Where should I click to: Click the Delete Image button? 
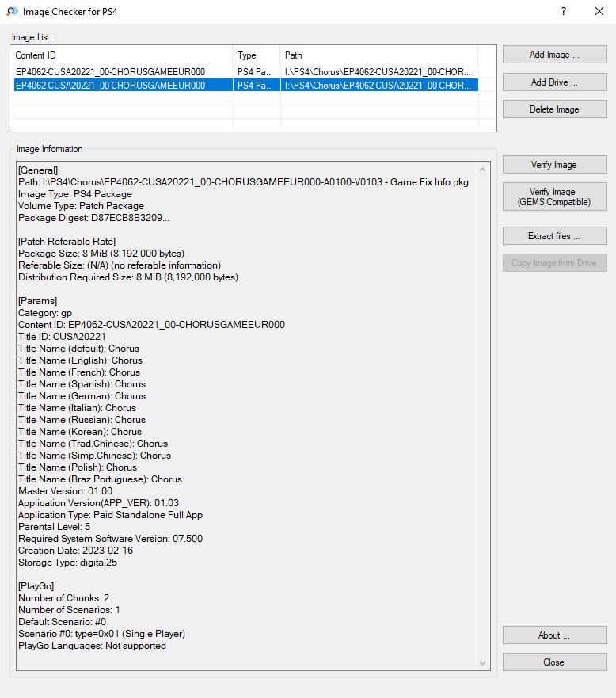tap(554, 109)
